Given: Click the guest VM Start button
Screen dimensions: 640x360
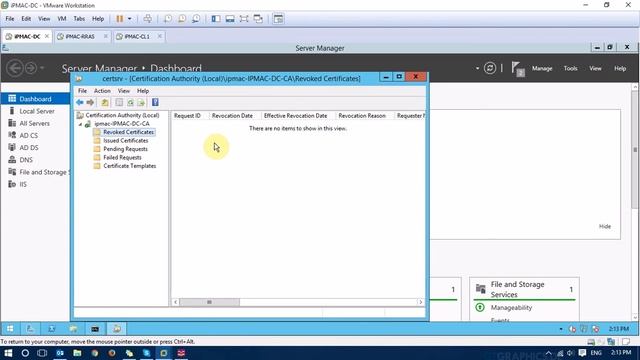Looking at the screenshot, I should pos(10,329).
